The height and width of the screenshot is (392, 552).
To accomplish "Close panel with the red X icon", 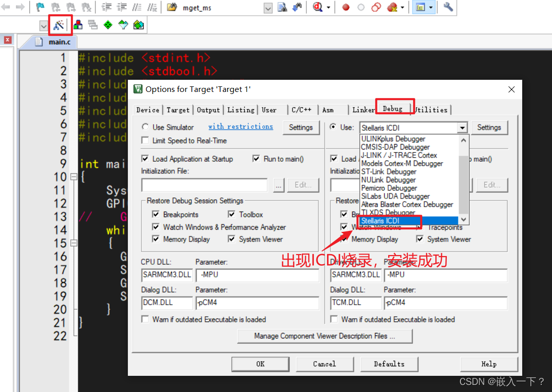I will tap(8, 40).
